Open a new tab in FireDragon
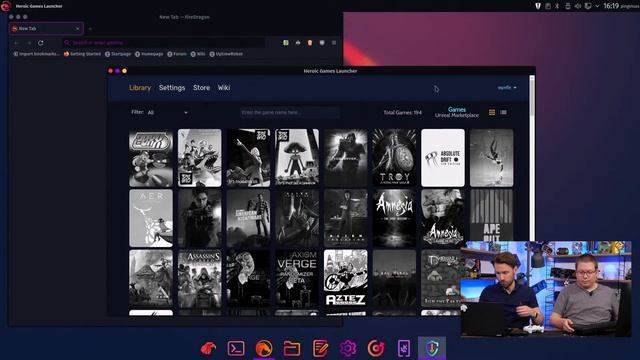 [x=90, y=29]
